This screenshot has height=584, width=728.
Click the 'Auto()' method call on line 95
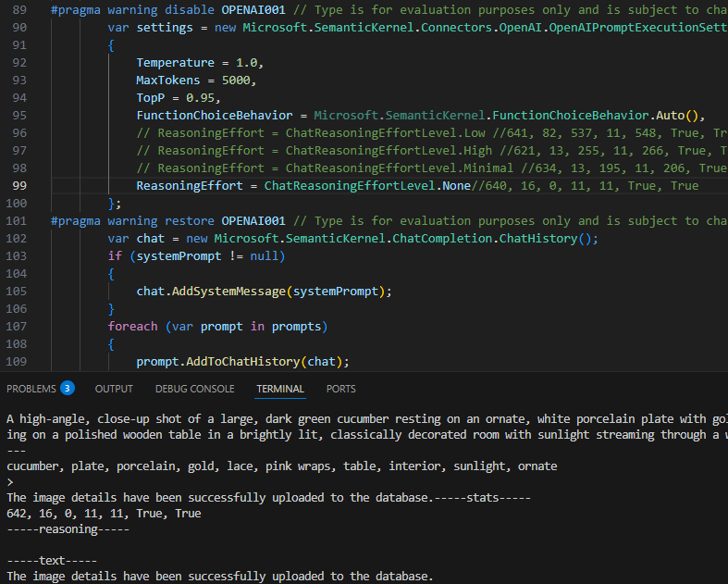[x=677, y=116]
